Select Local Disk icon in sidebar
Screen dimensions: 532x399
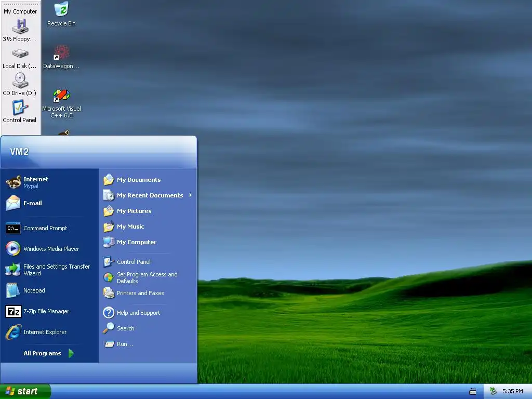pos(20,59)
